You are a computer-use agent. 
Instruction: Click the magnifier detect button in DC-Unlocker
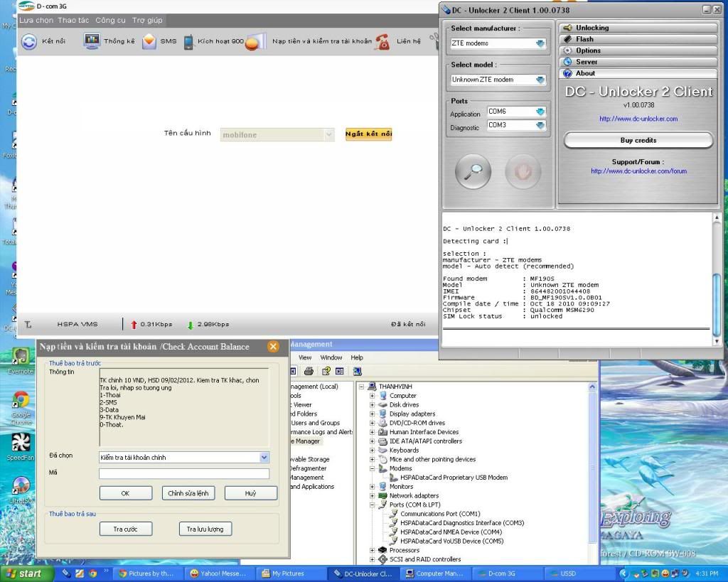click(x=473, y=171)
